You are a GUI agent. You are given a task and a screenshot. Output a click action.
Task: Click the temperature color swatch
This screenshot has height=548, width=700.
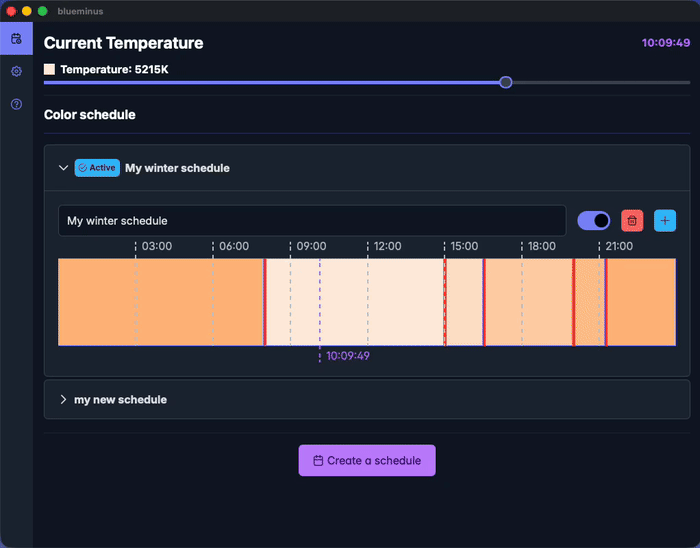(50, 69)
